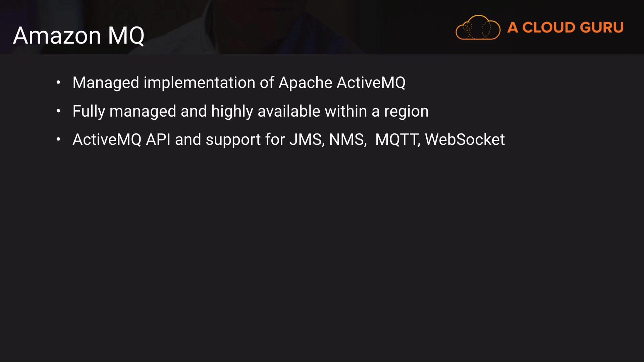The height and width of the screenshot is (362, 644).
Task: Click the word "Amazon" in the title
Action: tap(57, 36)
